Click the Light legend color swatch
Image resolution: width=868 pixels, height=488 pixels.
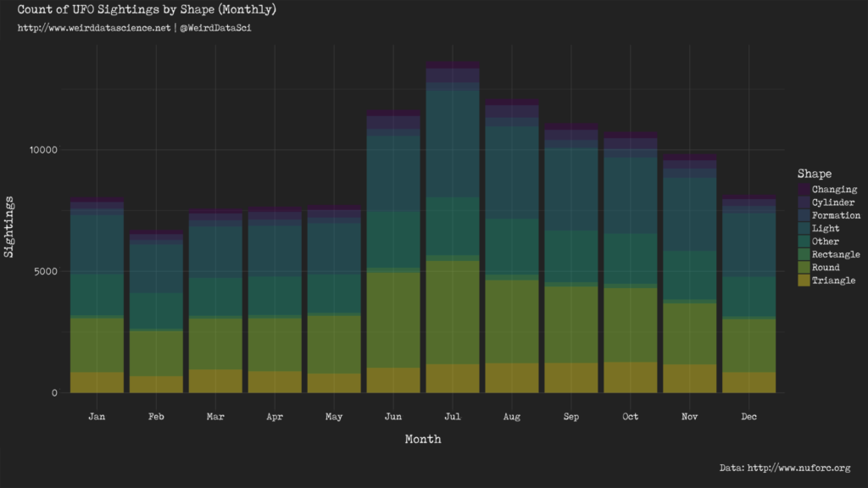click(x=804, y=229)
